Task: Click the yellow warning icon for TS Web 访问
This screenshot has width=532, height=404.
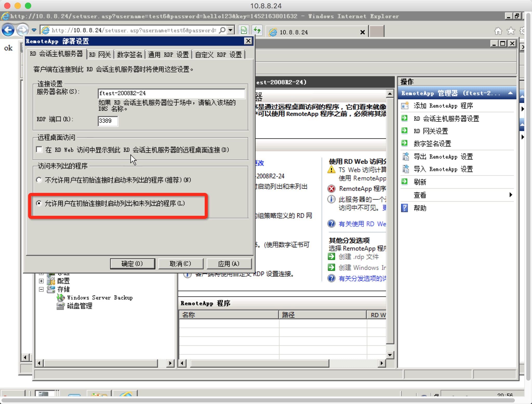Action: click(331, 170)
